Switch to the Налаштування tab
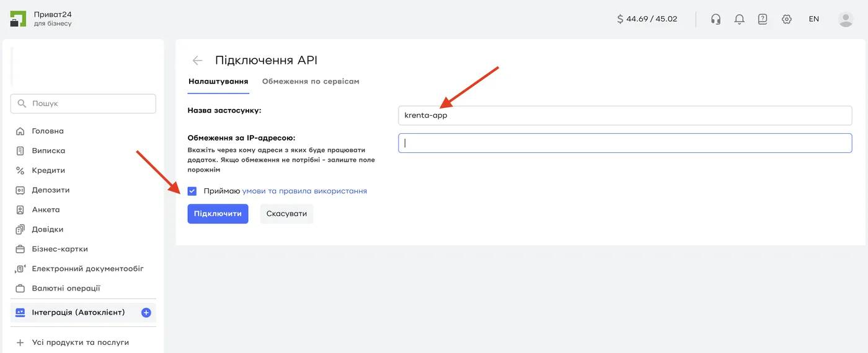This screenshot has height=353, width=868. coord(218,82)
